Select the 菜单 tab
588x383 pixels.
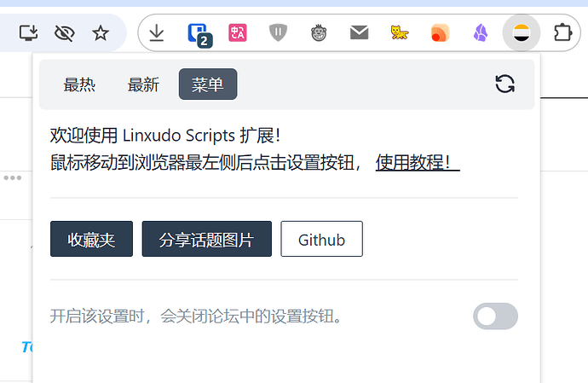click(208, 84)
